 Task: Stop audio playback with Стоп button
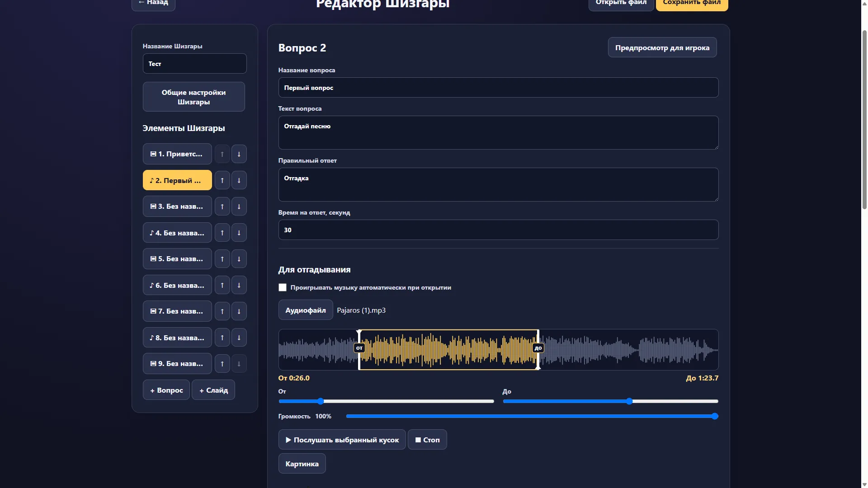click(x=427, y=440)
